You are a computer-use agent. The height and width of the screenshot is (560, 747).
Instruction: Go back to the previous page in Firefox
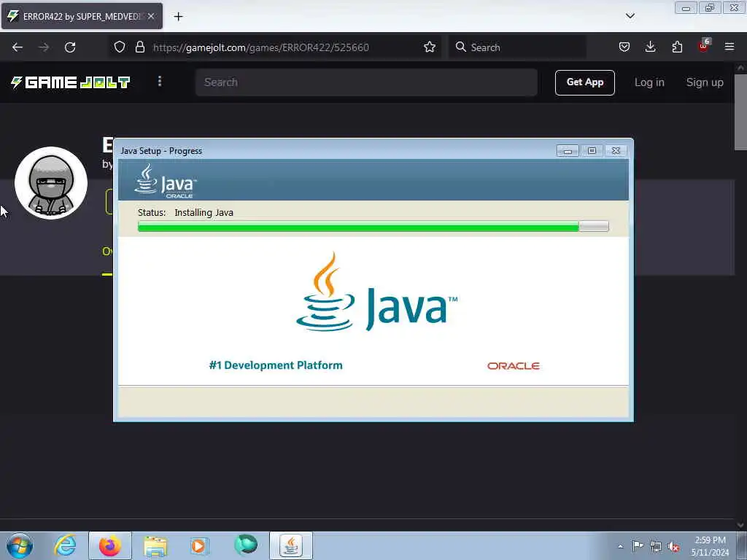pos(18,47)
